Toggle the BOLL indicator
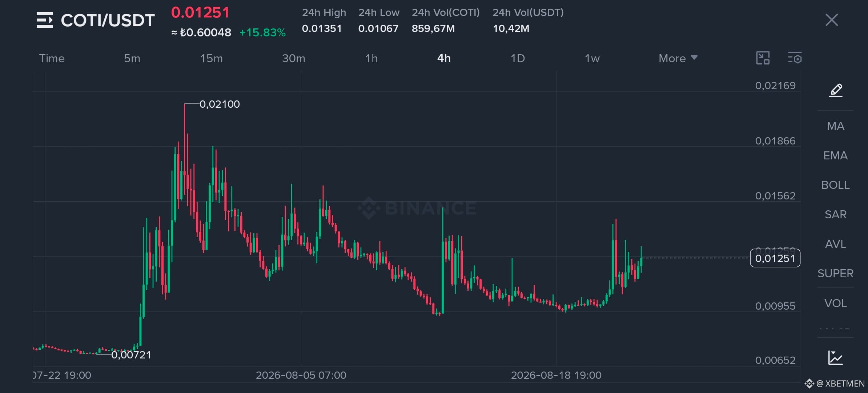 coord(835,185)
